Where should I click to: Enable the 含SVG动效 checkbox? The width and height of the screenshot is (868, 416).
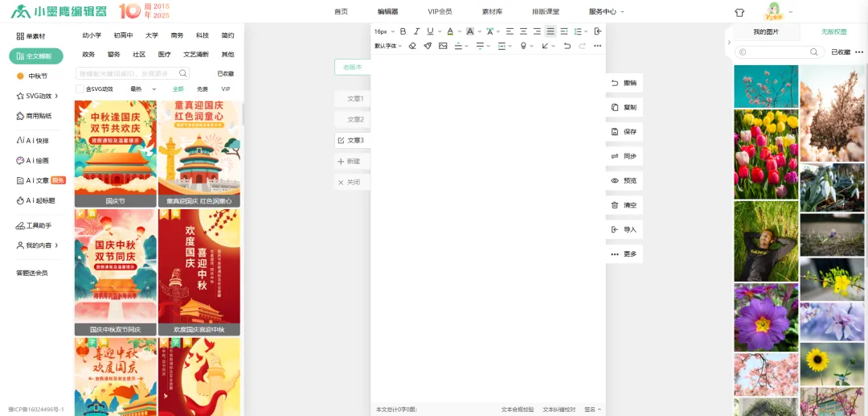(80, 89)
